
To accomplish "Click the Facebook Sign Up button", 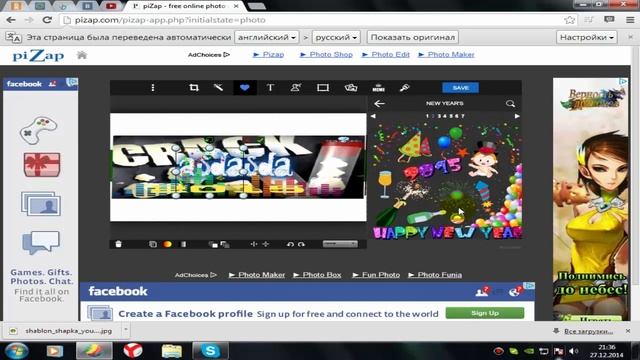I will tap(485, 313).
